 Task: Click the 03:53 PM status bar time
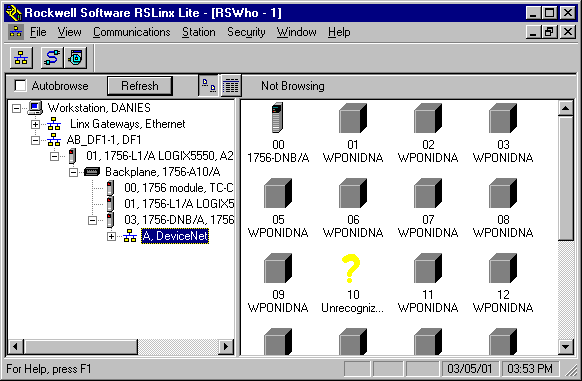pyautogui.click(x=530, y=369)
